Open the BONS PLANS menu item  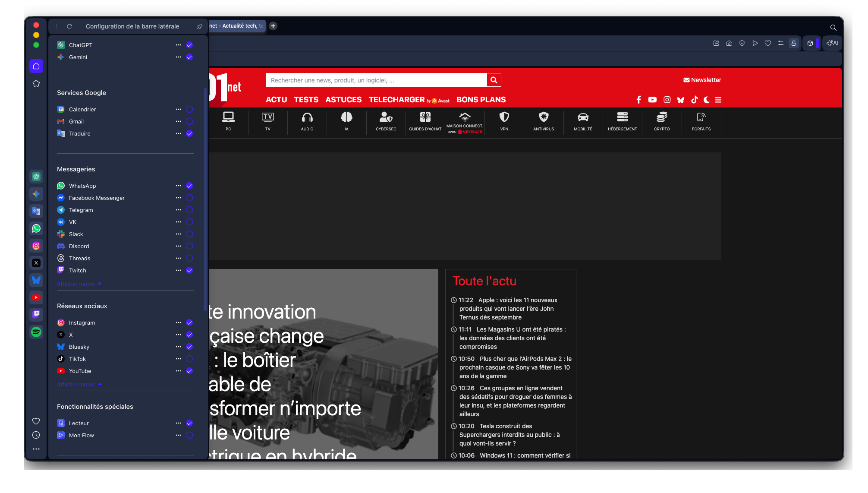[481, 100]
